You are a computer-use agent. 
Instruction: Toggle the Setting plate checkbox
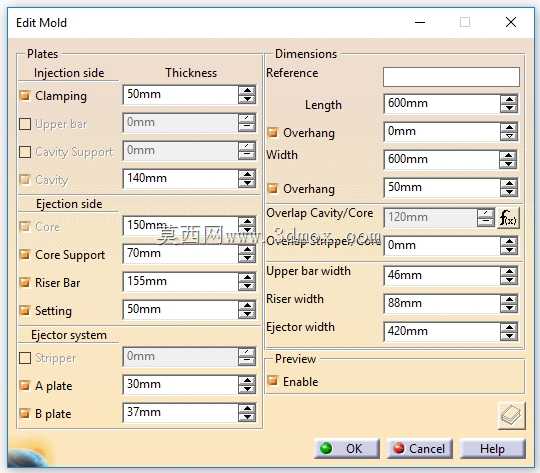pyautogui.click(x=25, y=310)
